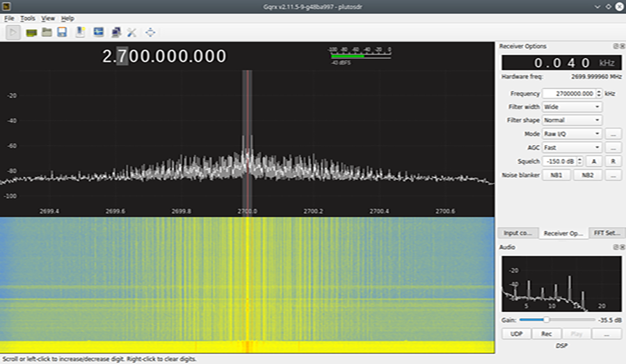
Task: Click the audio Gain slider
Action: click(546, 320)
